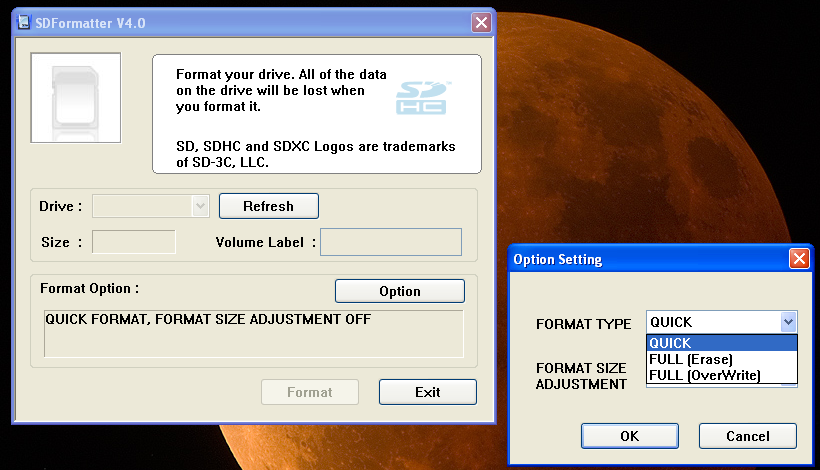
Task: Click the SD card picture thumbnail
Action: [76, 98]
